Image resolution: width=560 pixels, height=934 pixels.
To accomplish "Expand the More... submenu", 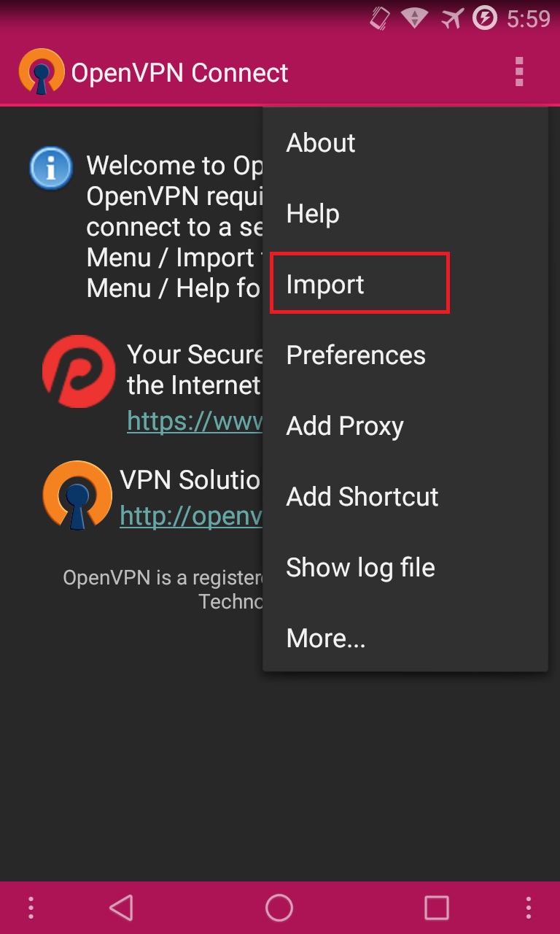I will [326, 638].
